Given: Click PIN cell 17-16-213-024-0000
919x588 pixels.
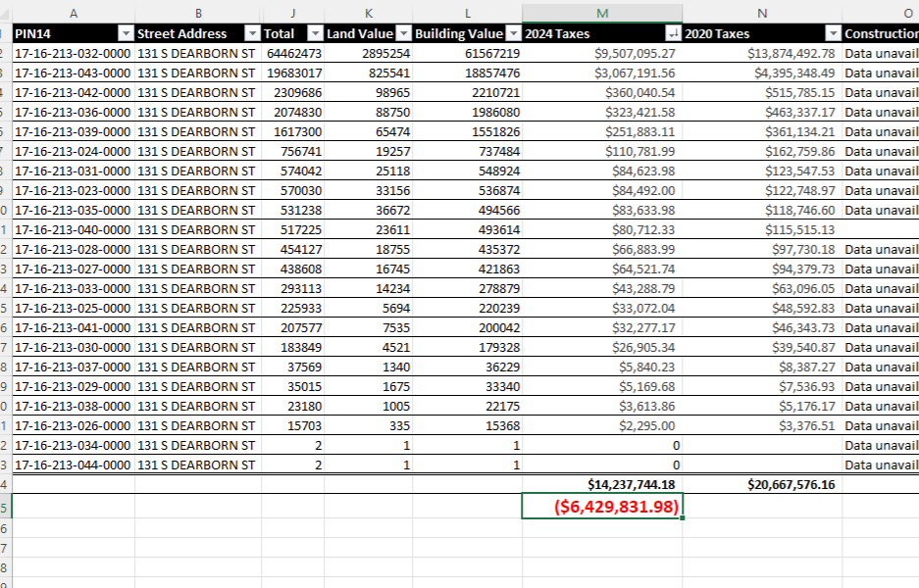Looking at the screenshot, I should click(x=74, y=151).
